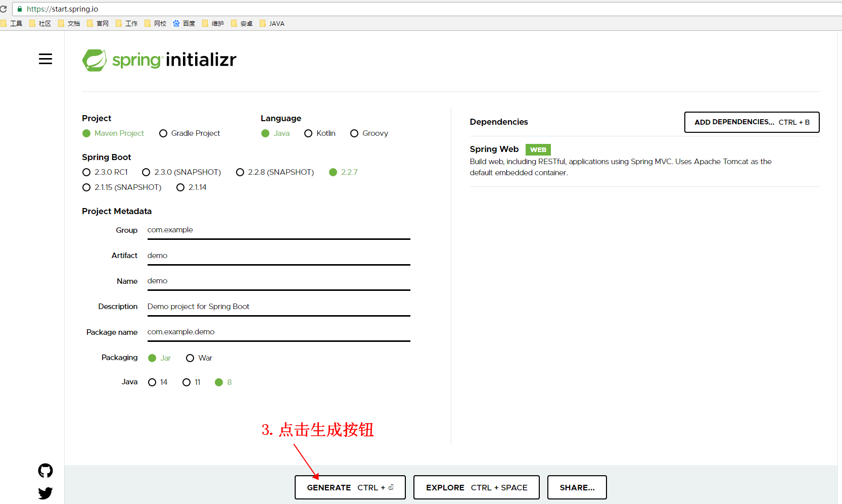Open the ADD DEPENDENCIES dialog

(752, 122)
